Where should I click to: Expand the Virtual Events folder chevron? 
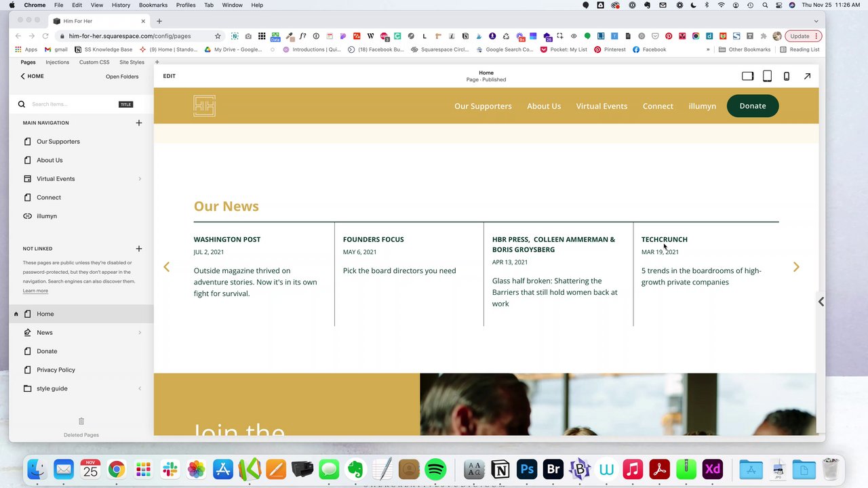coord(140,179)
